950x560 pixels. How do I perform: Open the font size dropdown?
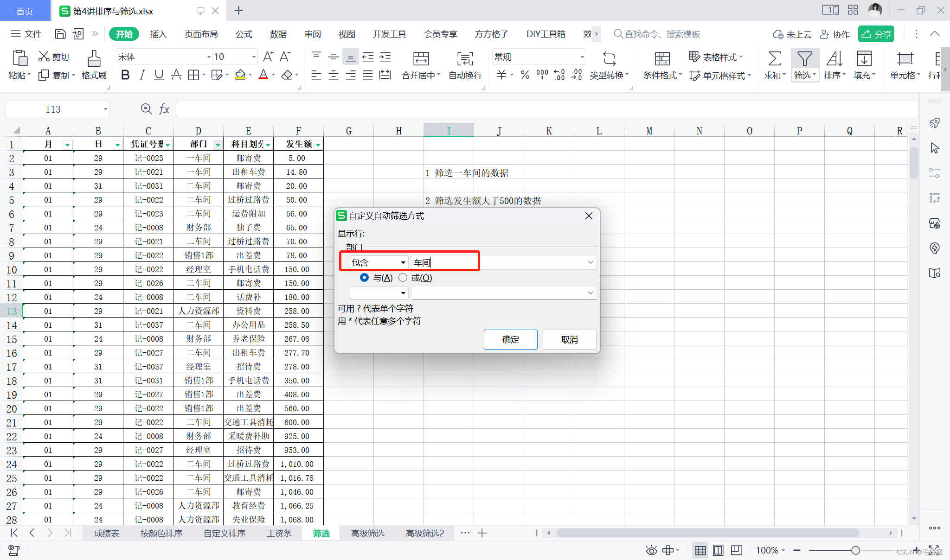(x=254, y=57)
